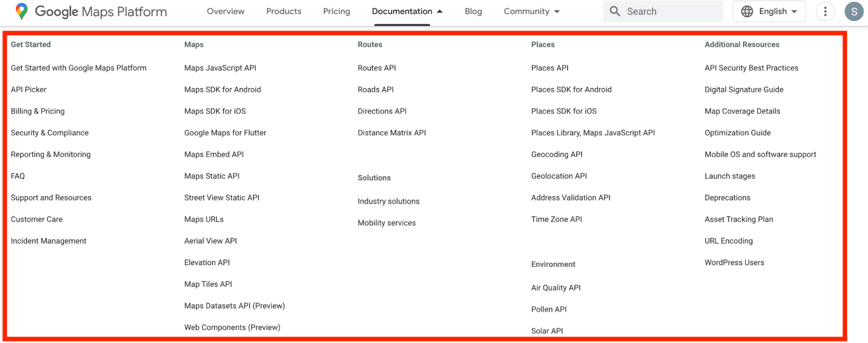Open the English language dropdown

point(776,11)
